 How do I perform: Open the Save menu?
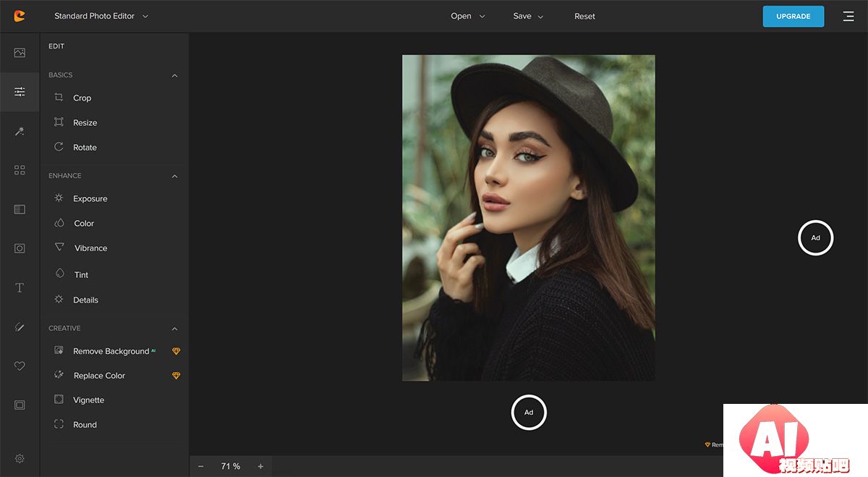point(528,16)
